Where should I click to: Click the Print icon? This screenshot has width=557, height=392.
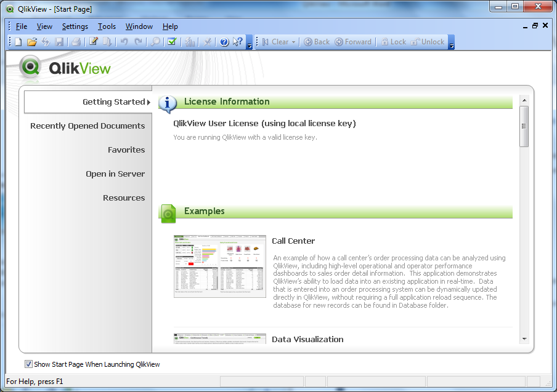coord(76,42)
